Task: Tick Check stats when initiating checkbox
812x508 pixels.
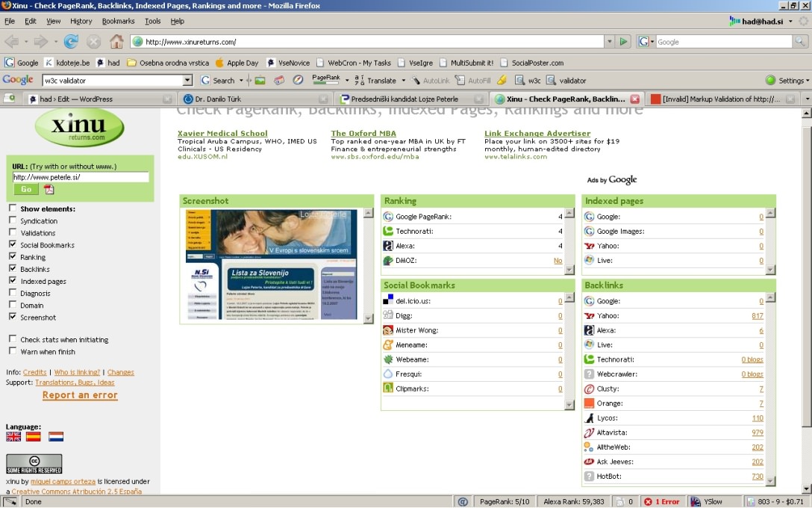Action: click(13, 338)
